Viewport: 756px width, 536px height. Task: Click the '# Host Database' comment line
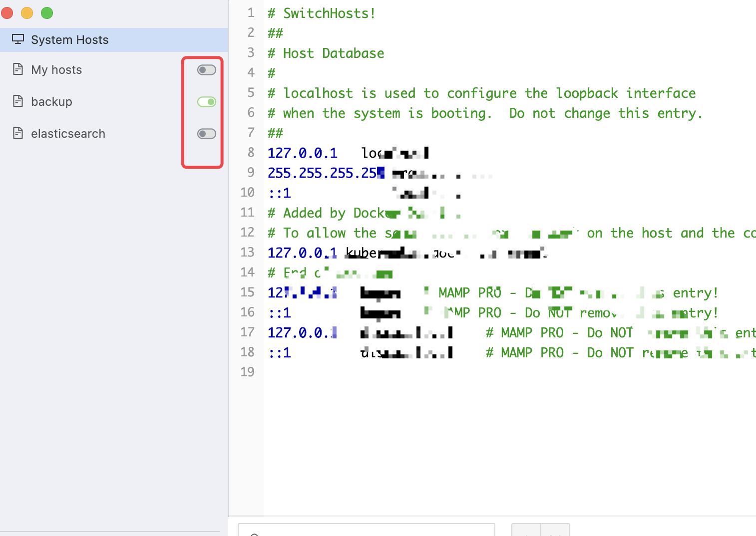[x=326, y=53]
